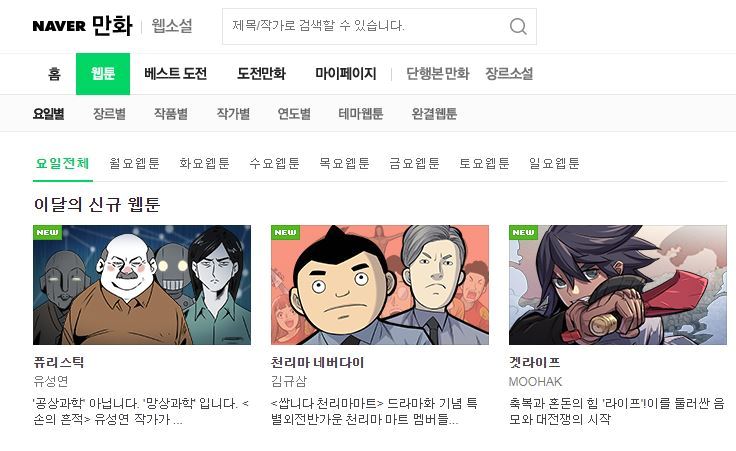
Task: Open the 웹소설 link in header
Action: (172, 26)
